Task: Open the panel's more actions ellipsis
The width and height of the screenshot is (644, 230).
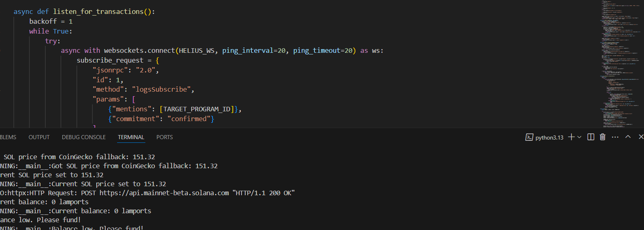Action: click(x=615, y=137)
